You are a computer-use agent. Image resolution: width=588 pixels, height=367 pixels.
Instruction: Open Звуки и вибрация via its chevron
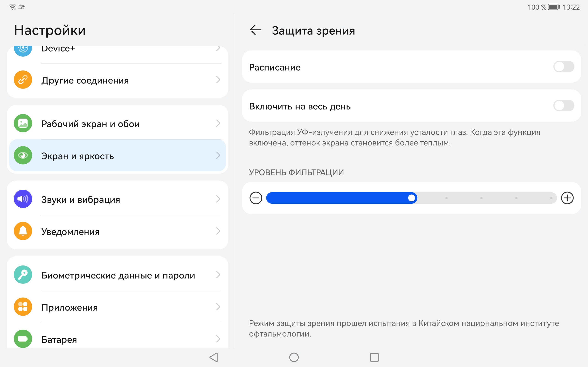pyautogui.click(x=218, y=199)
